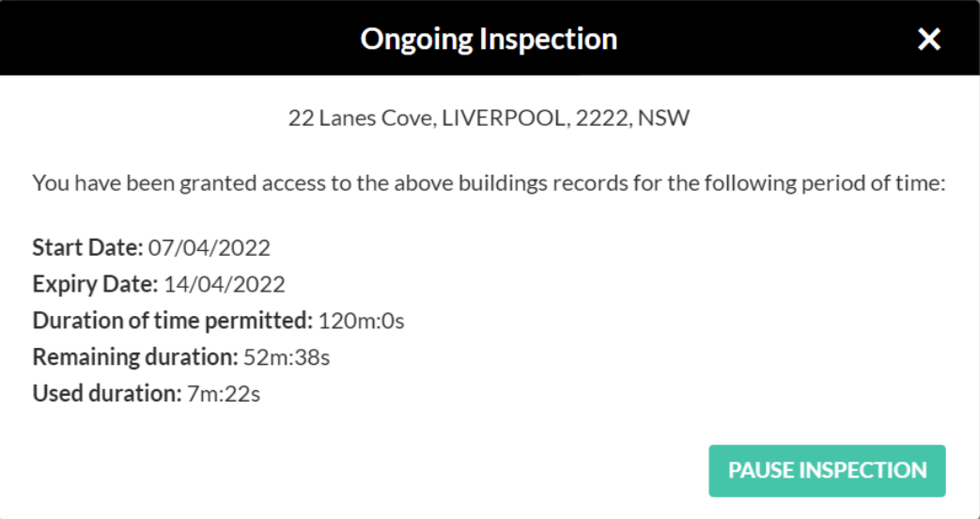This screenshot has height=519, width=980.
Task: Click the Ongoing Inspection title text
Action: 490,39
